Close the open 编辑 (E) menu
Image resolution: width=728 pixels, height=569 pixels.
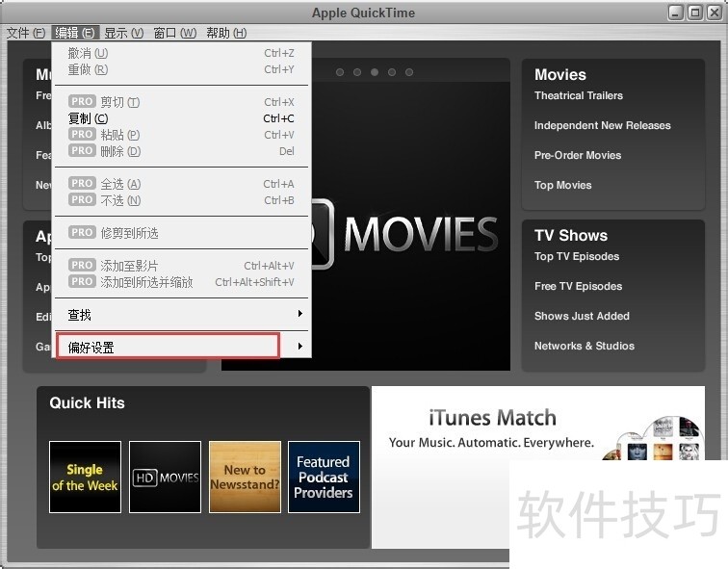coord(75,33)
